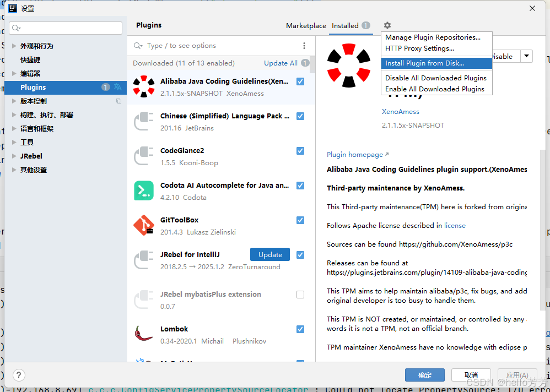Click the badge on the Installed tab

click(x=366, y=25)
